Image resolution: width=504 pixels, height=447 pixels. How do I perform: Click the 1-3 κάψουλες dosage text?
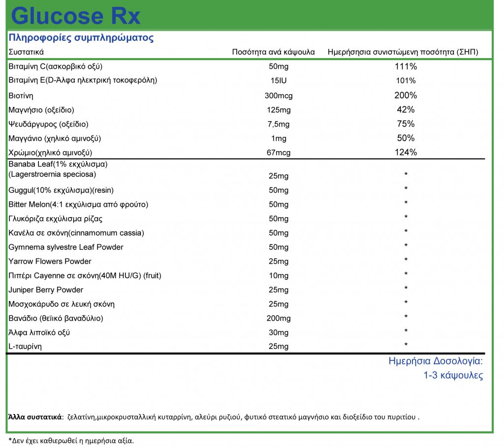click(453, 375)
